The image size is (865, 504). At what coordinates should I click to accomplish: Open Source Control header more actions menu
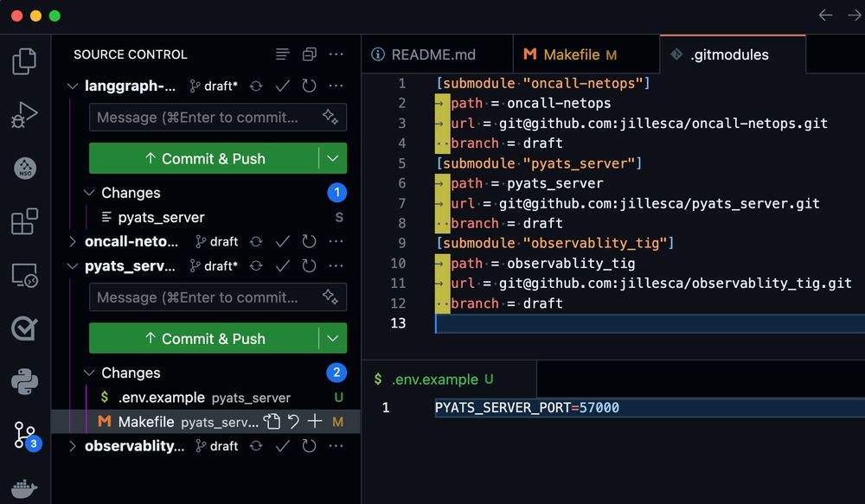point(336,54)
